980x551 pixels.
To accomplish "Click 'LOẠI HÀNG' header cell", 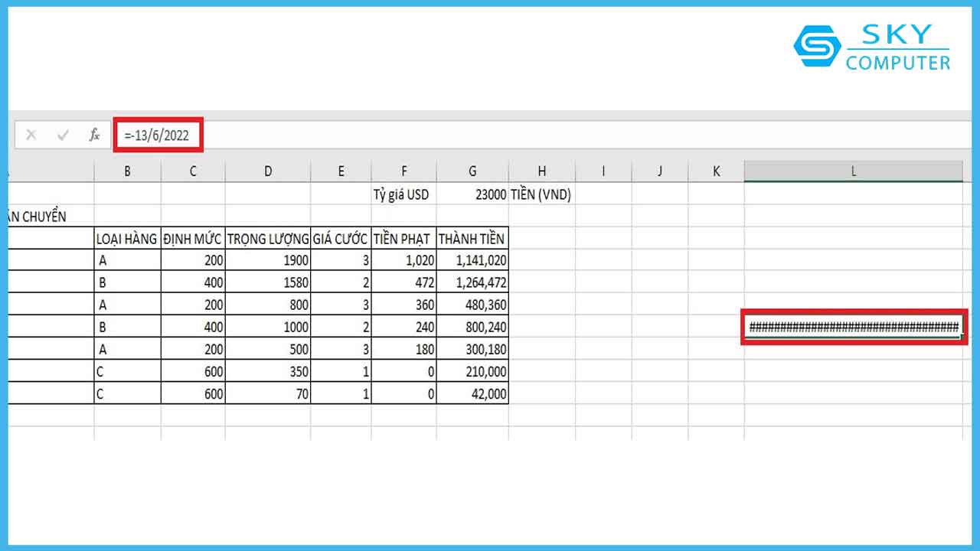I will click(x=127, y=239).
